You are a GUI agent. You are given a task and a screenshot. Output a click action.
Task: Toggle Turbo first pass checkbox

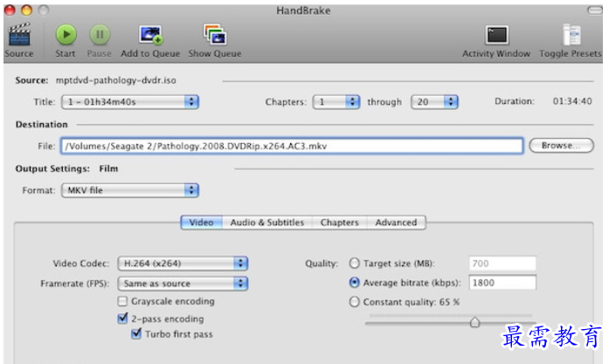tap(136, 333)
